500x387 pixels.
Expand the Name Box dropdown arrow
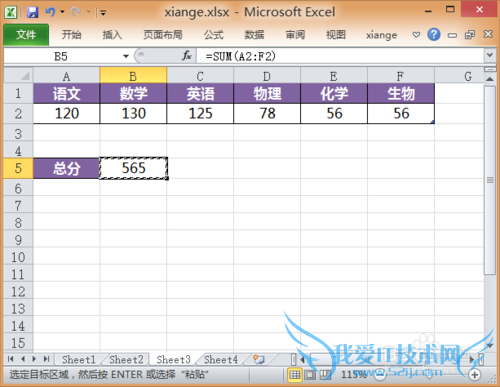tap(126, 56)
